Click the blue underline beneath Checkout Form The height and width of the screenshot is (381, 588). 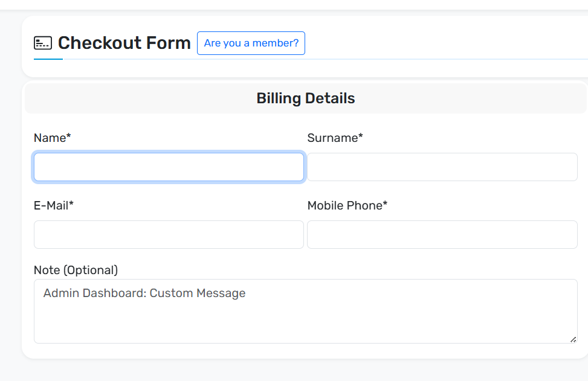(x=48, y=59)
